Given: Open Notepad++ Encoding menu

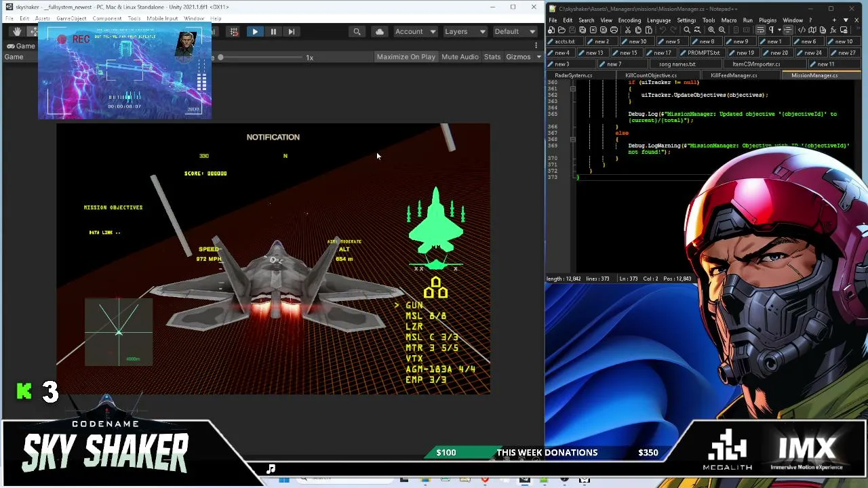Looking at the screenshot, I should tap(629, 20).
